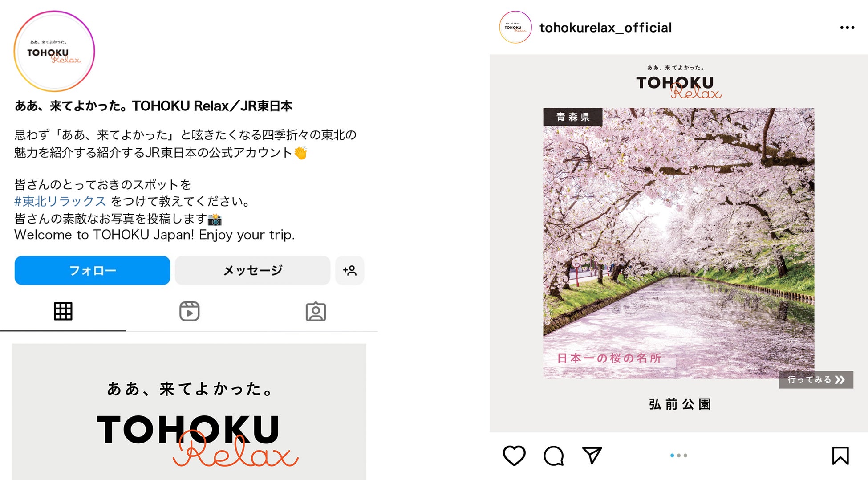Open the three-dot post options menu
The height and width of the screenshot is (480, 868).
(847, 28)
